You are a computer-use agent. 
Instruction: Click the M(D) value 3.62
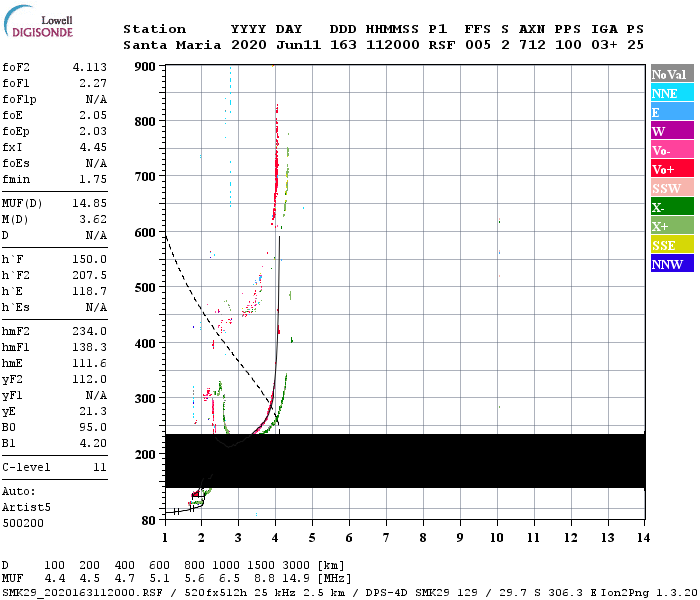93,219
